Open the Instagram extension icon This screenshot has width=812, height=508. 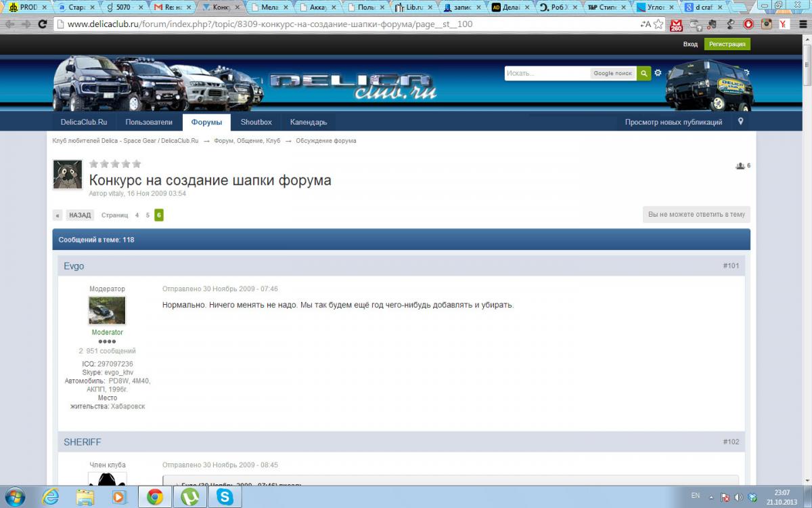[x=766, y=24]
